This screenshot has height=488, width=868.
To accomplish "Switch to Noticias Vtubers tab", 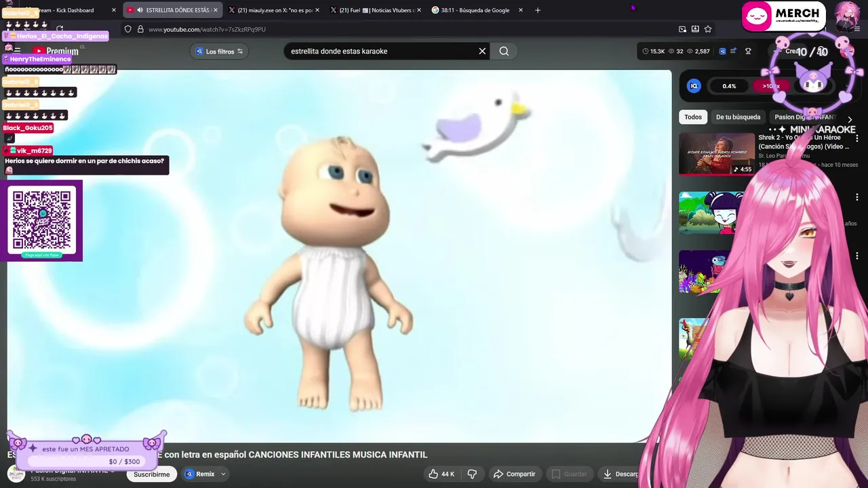I will coord(376,10).
